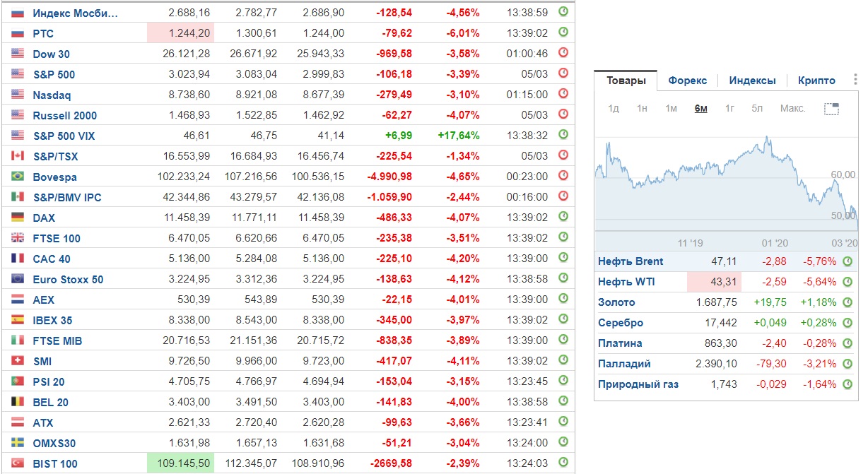The image size is (868, 474).
Task: Click the VIX change value +17,64%
Action: [458, 136]
